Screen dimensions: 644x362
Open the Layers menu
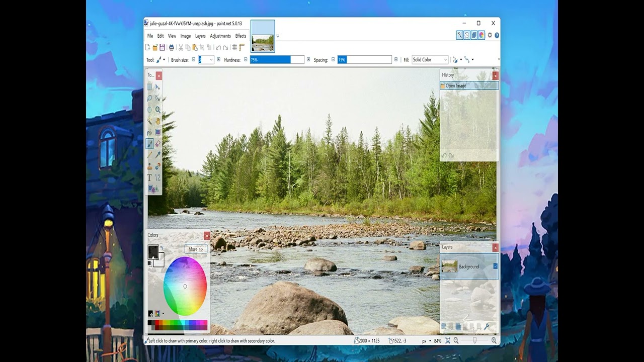coord(200,36)
